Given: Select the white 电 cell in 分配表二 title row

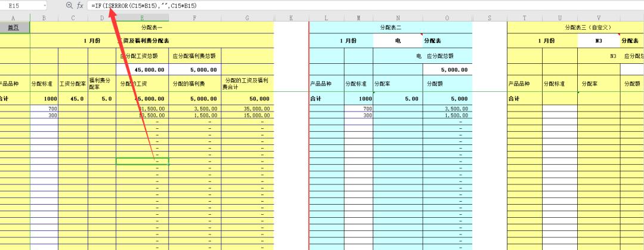Looking at the screenshot, I should [x=398, y=41].
